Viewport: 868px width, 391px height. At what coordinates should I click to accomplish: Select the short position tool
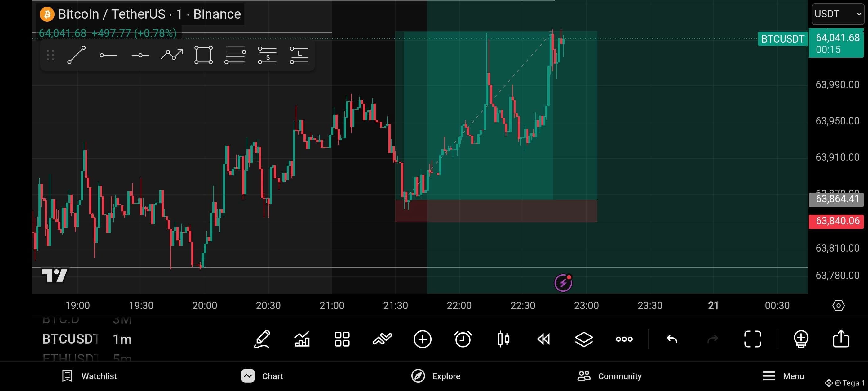coord(267,55)
